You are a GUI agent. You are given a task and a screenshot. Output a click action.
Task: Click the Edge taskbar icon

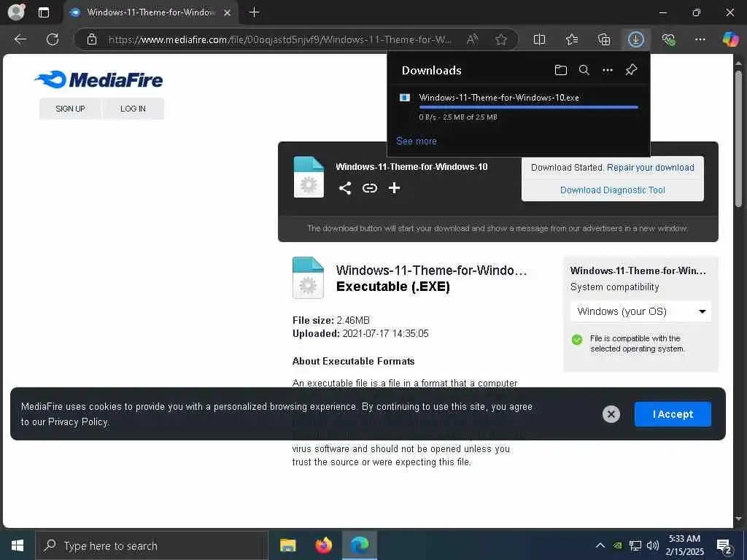pos(360,545)
